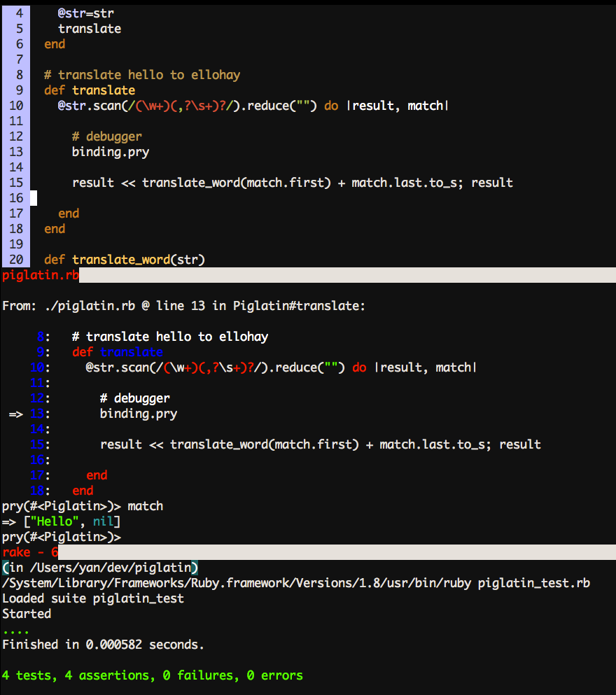
Task: Click the Loaded suite piglatin_test message
Action: click(x=91, y=598)
